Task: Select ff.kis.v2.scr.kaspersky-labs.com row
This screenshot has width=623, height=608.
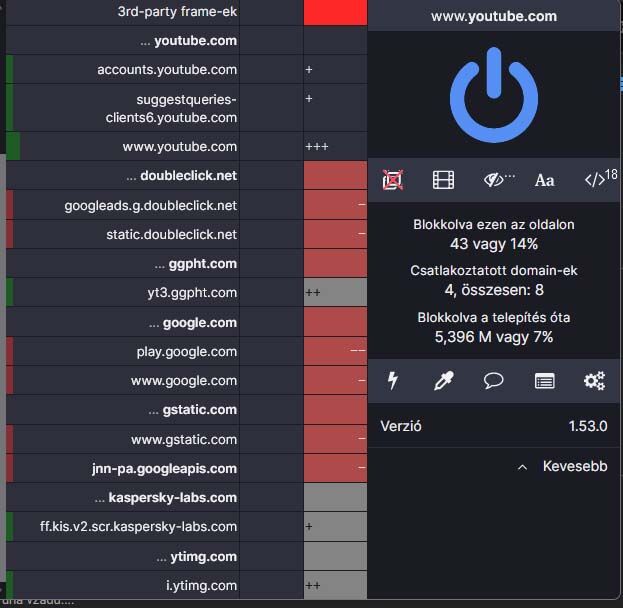Action: 123,527
